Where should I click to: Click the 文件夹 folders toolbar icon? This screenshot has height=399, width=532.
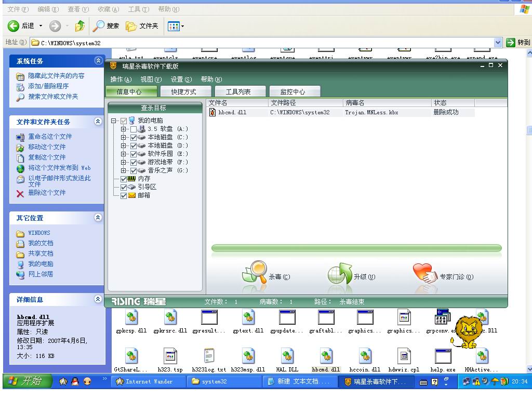[131, 26]
